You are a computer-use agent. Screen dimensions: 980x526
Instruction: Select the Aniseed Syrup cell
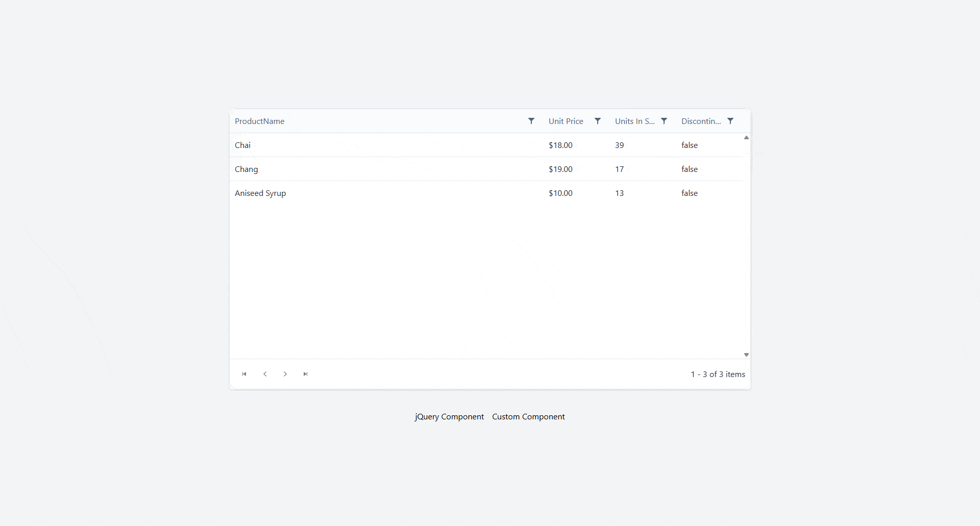386,193
